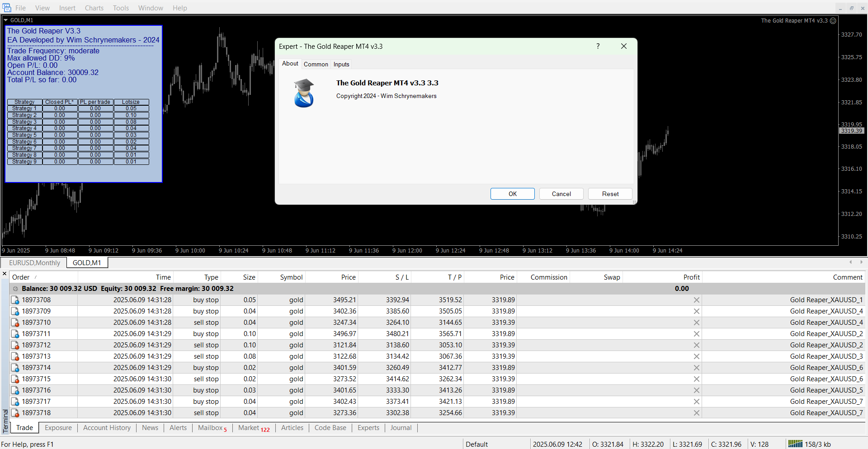Cancel pending order 18973712 using row X icon
The image size is (868, 449).
[696, 345]
